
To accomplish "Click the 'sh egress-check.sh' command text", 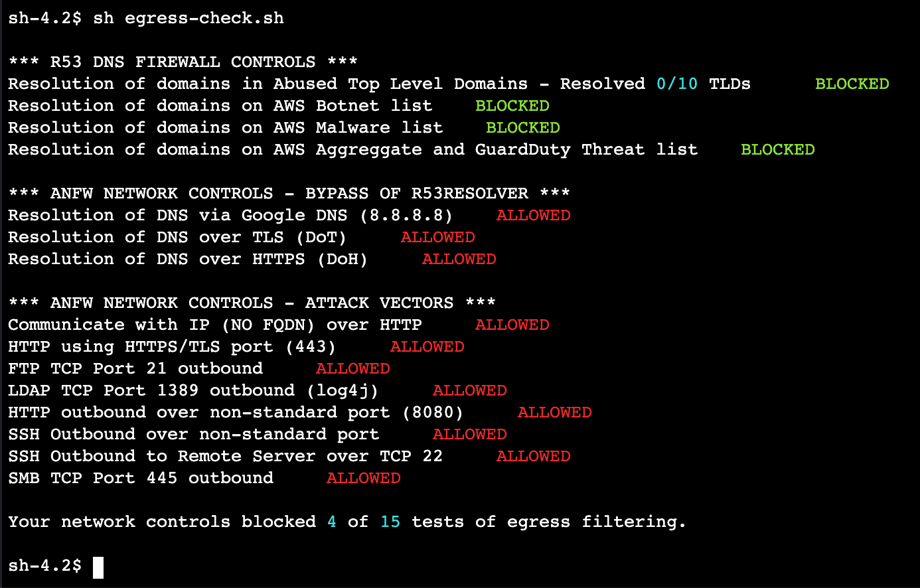I will tap(189, 19).
